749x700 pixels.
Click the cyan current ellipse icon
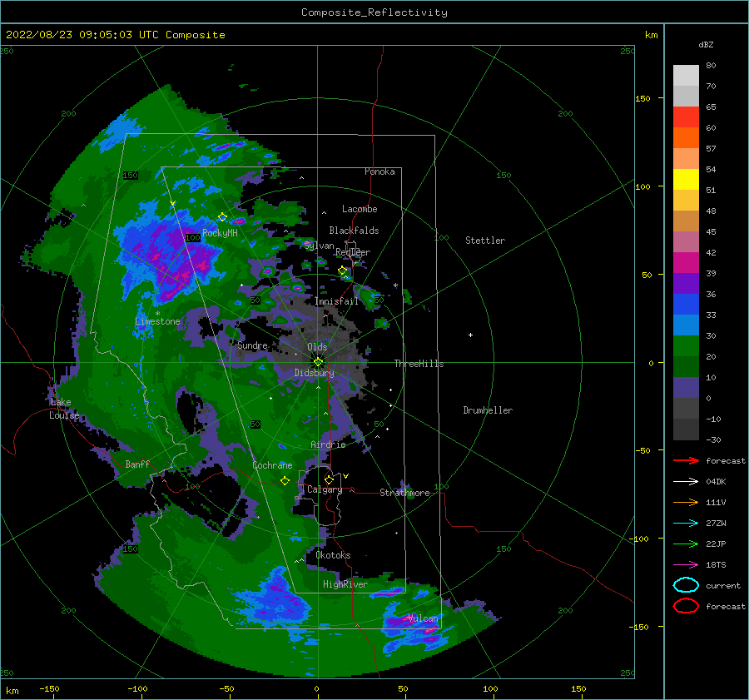(686, 585)
